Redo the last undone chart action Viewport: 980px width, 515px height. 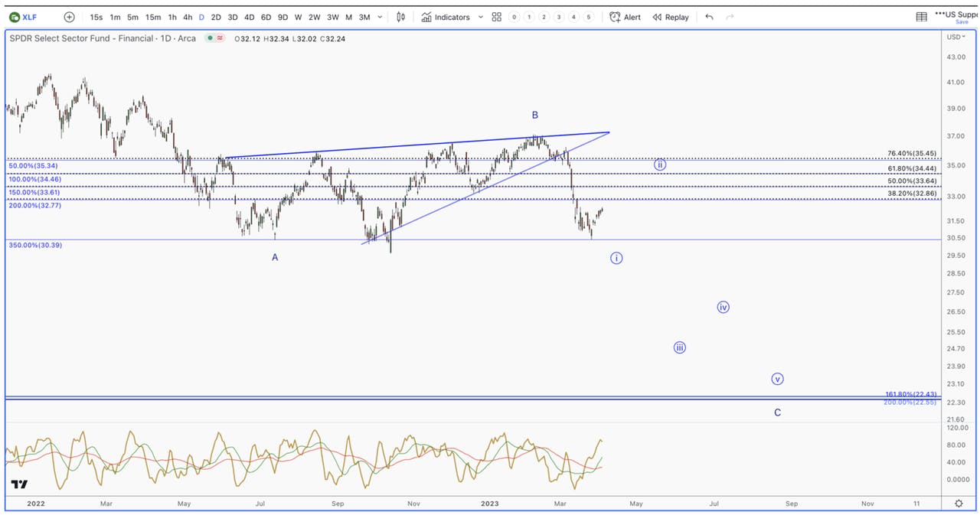click(x=730, y=17)
